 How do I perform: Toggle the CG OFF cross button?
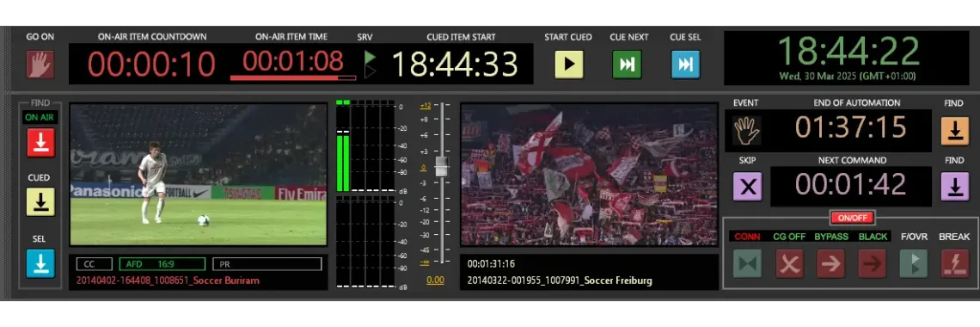[789, 263]
